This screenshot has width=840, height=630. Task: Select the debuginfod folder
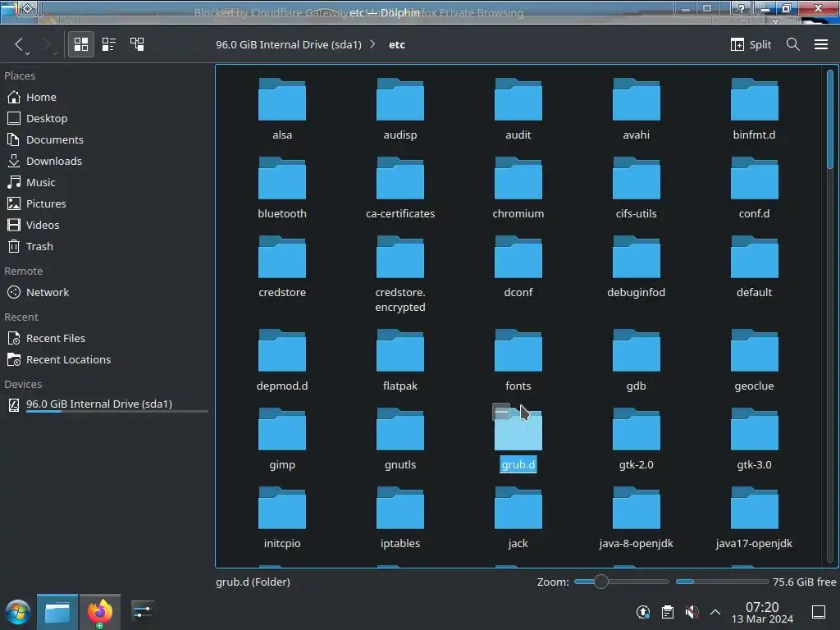tap(636, 267)
